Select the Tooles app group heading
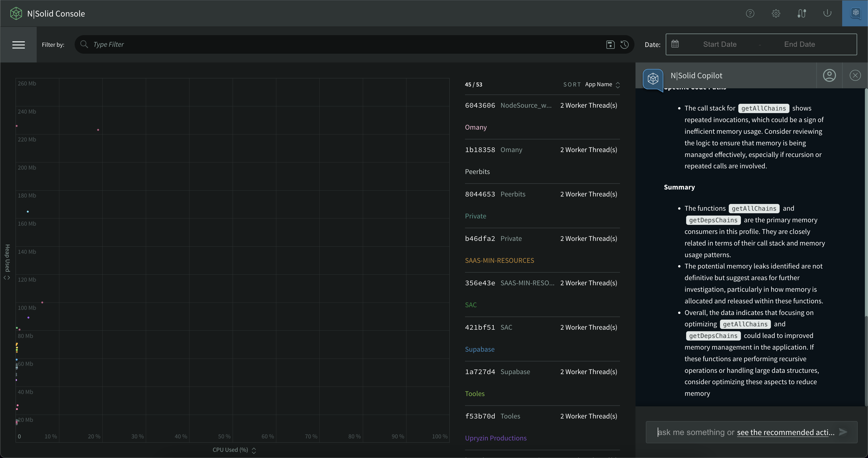Viewport: 868px width, 458px height. click(475, 394)
